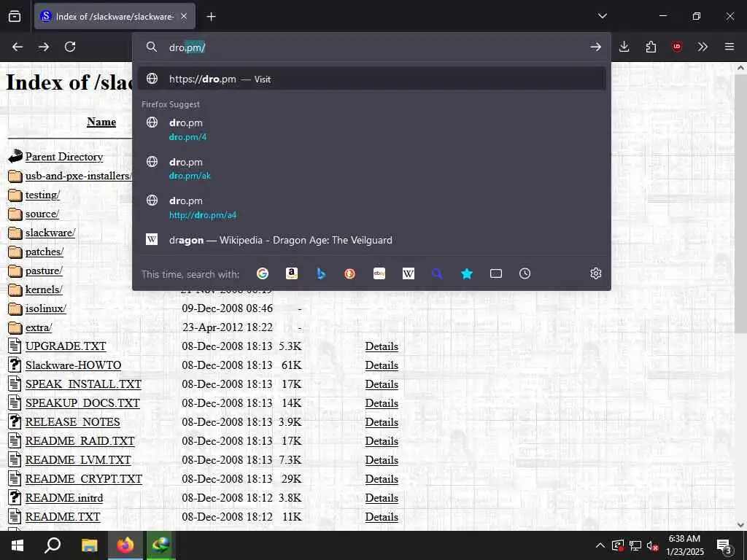Viewport: 747px width, 560px height.
Task: Expand the list all tabs dropdown
Action: pyautogui.click(x=602, y=16)
